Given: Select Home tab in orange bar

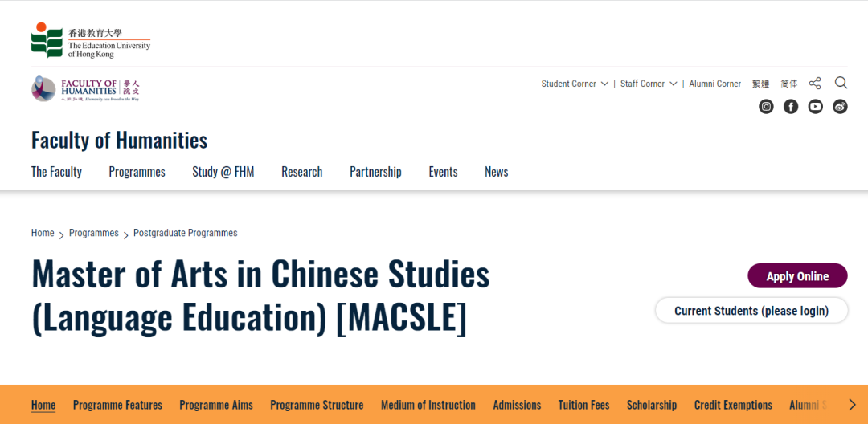Looking at the screenshot, I should pyautogui.click(x=43, y=406).
